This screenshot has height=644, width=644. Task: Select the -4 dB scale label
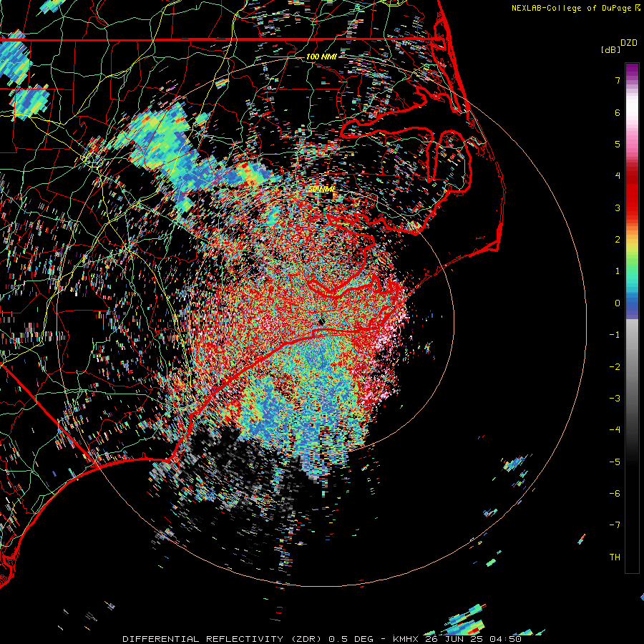tap(615, 430)
